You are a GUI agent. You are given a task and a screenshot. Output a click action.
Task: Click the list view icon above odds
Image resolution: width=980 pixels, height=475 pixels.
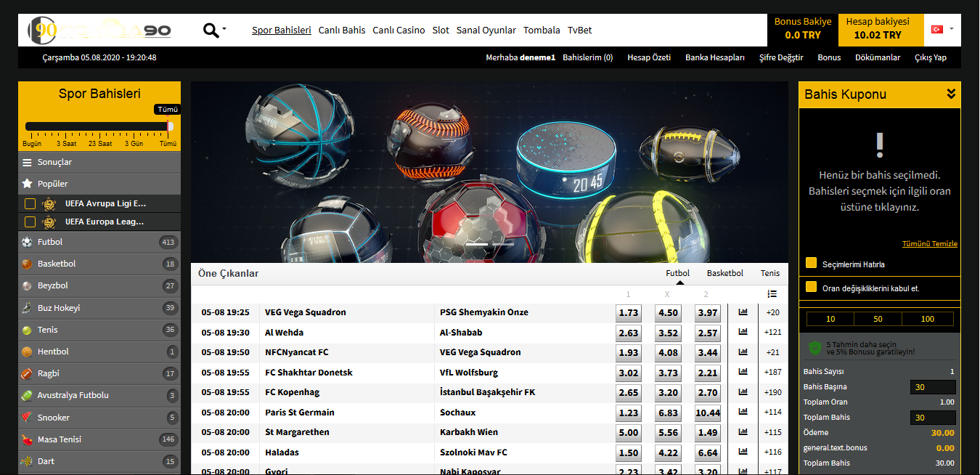(x=772, y=293)
